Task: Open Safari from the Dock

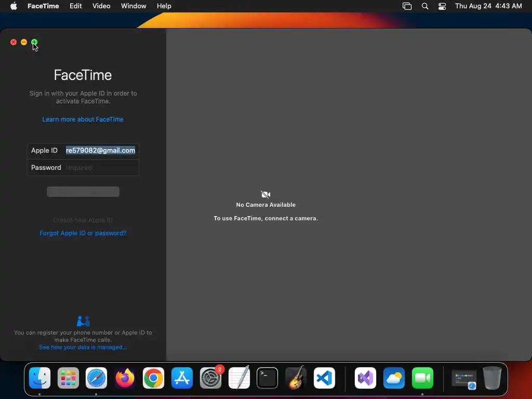Action: click(96, 378)
